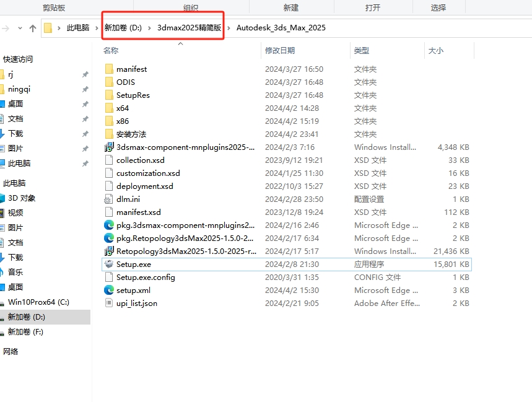Unpin rj from Quick Access pin icon
Screen dimensions: 532x402
(x=85, y=74)
